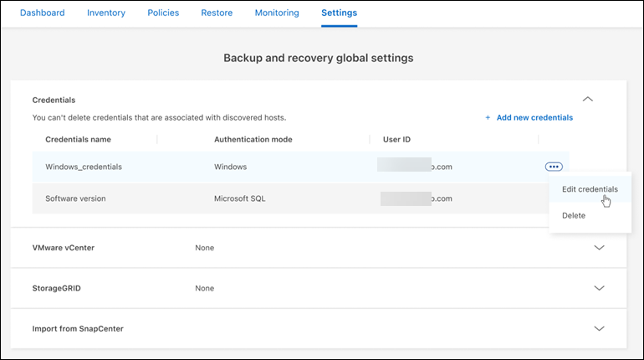Open the ellipsis actions menu for Windows_credentials
Screen dimensions: 644x360
pyautogui.click(x=553, y=167)
